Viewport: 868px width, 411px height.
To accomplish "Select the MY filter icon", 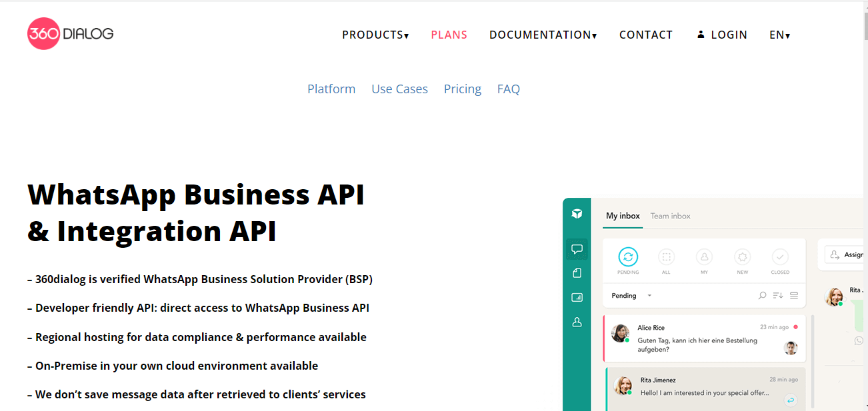I will coord(704,256).
